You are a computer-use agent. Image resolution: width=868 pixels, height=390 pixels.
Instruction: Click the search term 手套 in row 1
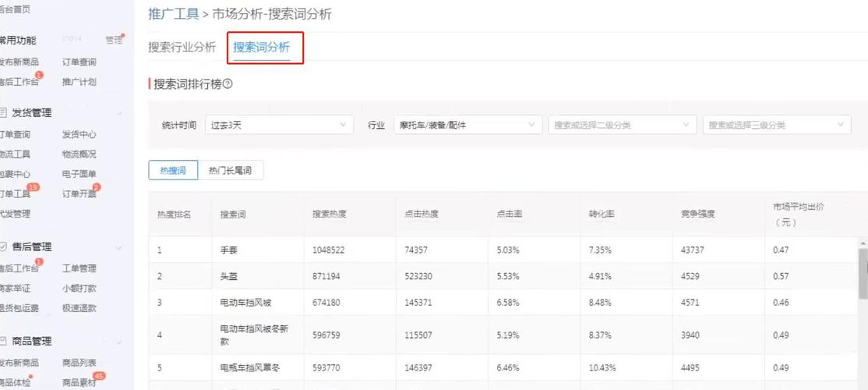pos(228,250)
